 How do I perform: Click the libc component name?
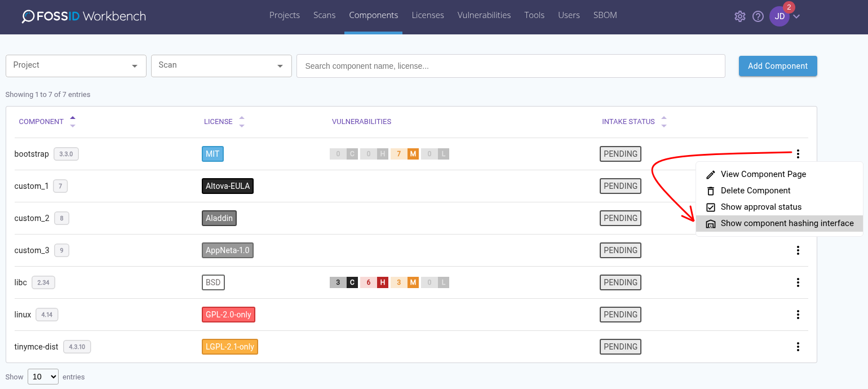21,282
